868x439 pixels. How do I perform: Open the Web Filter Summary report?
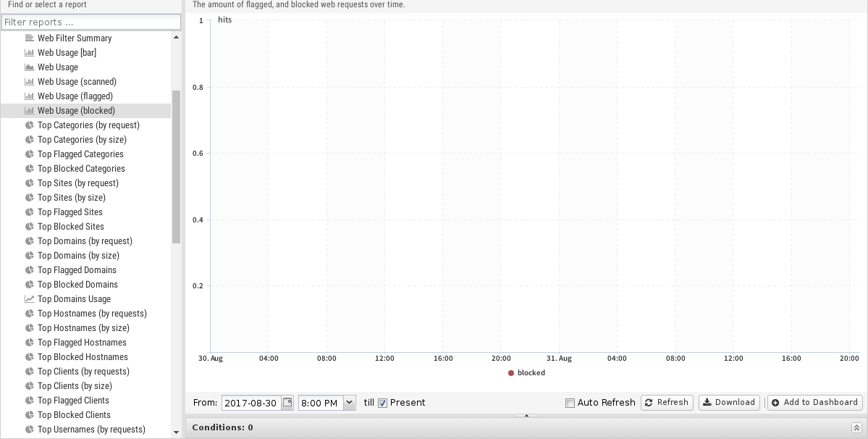75,38
